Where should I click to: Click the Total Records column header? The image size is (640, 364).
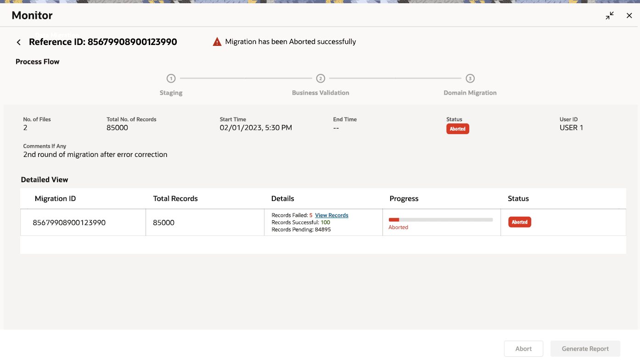click(x=175, y=199)
